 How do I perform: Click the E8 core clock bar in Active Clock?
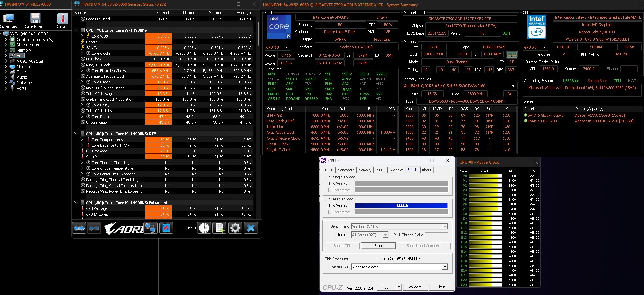pos(485,214)
